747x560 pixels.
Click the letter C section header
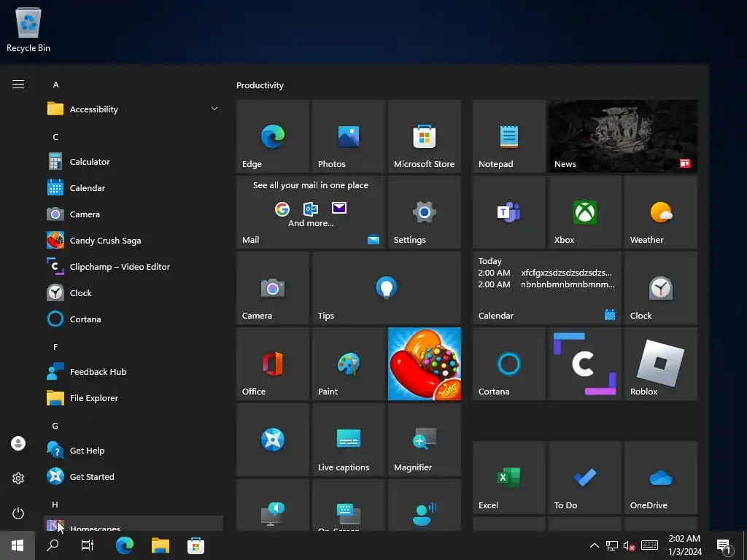tap(55, 137)
